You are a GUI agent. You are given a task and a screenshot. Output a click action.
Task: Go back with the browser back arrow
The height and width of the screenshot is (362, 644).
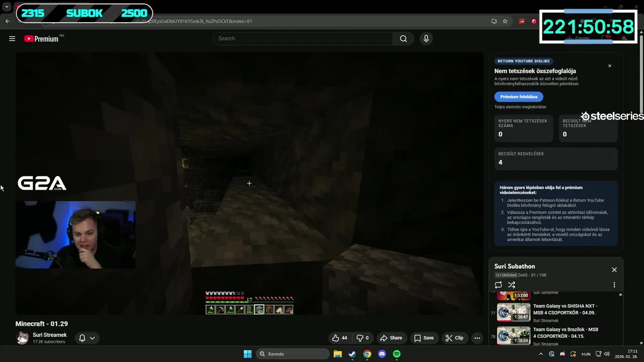pos(7,21)
